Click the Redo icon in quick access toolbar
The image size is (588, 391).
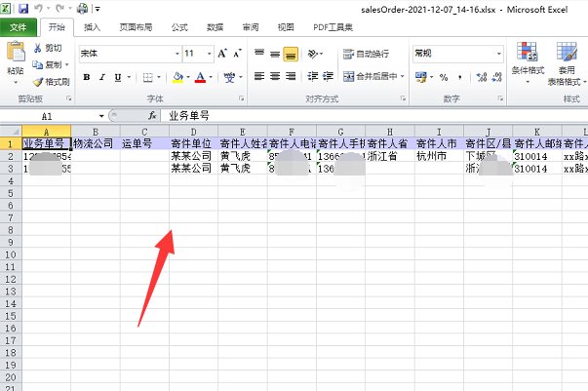point(59,8)
